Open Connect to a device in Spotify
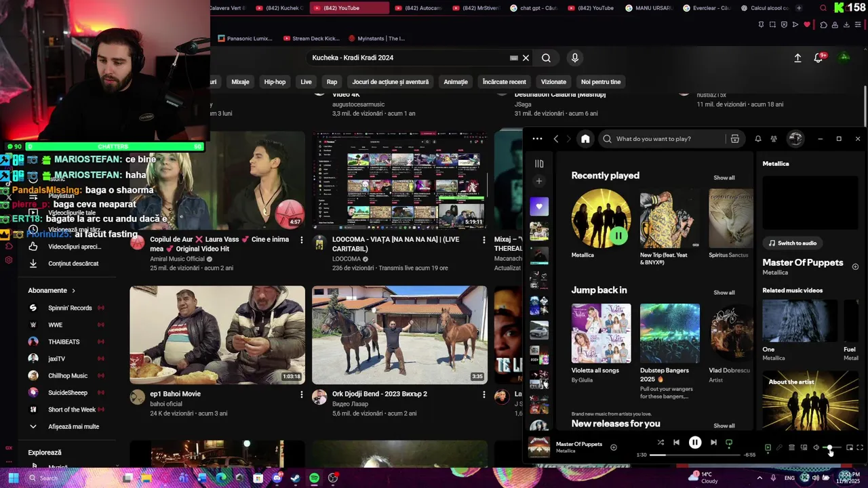The width and height of the screenshot is (868, 488). [804, 447]
